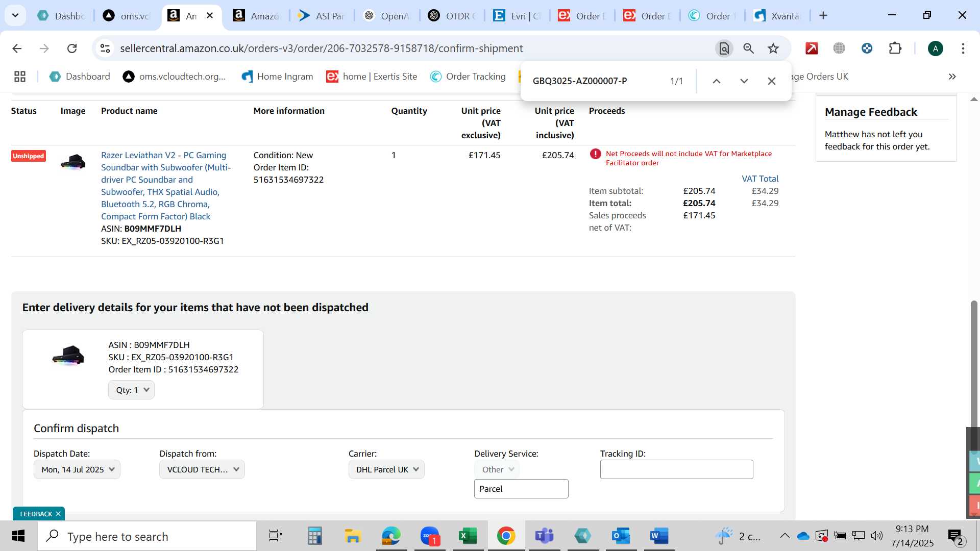
Task: Switch to the ASI Partner tab
Action: (x=322, y=16)
